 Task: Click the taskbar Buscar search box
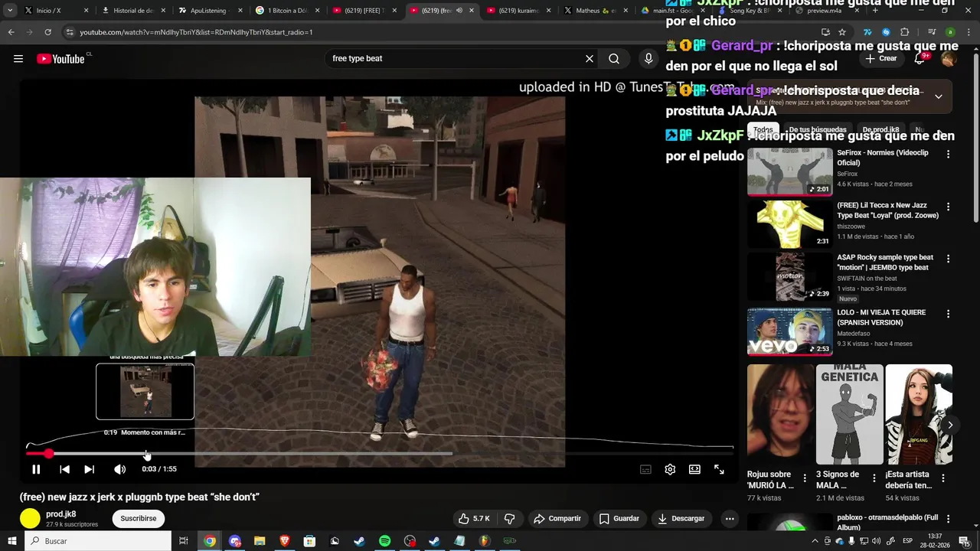click(98, 541)
